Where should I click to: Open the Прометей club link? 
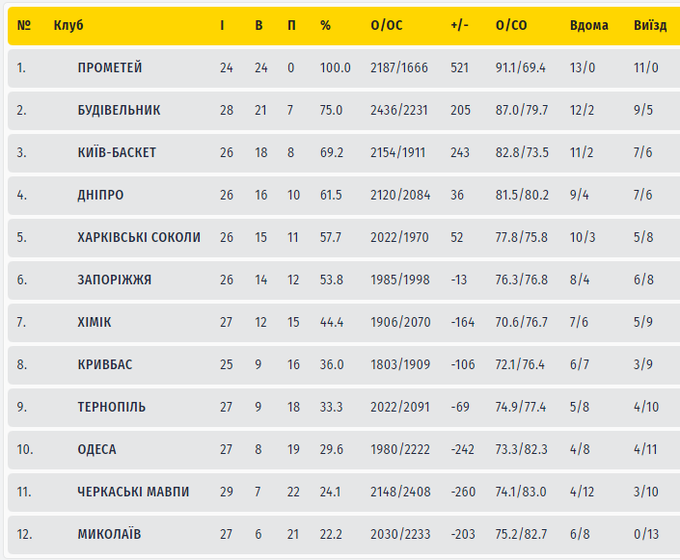[110, 68]
